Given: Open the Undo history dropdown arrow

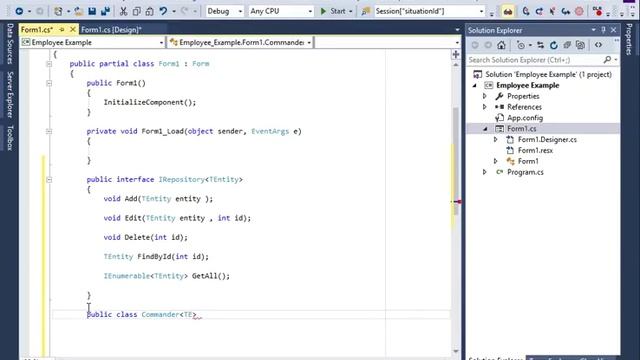Looking at the screenshot, I should tap(173, 11).
